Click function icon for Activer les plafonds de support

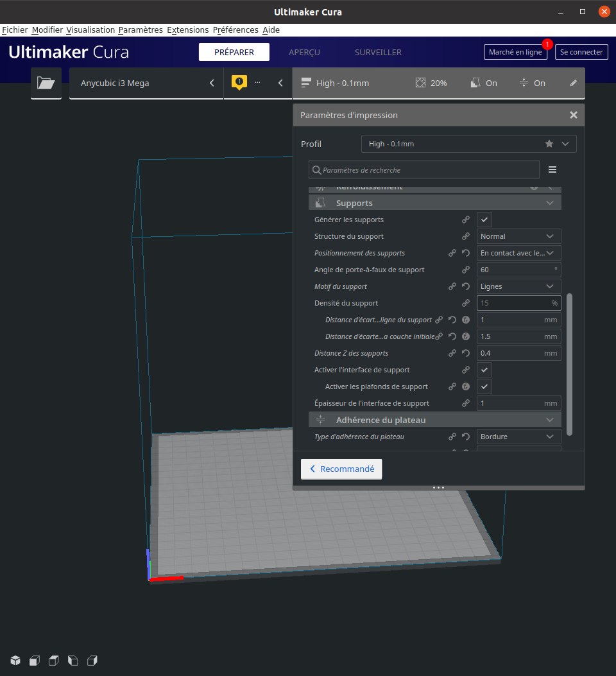pos(466,386)
